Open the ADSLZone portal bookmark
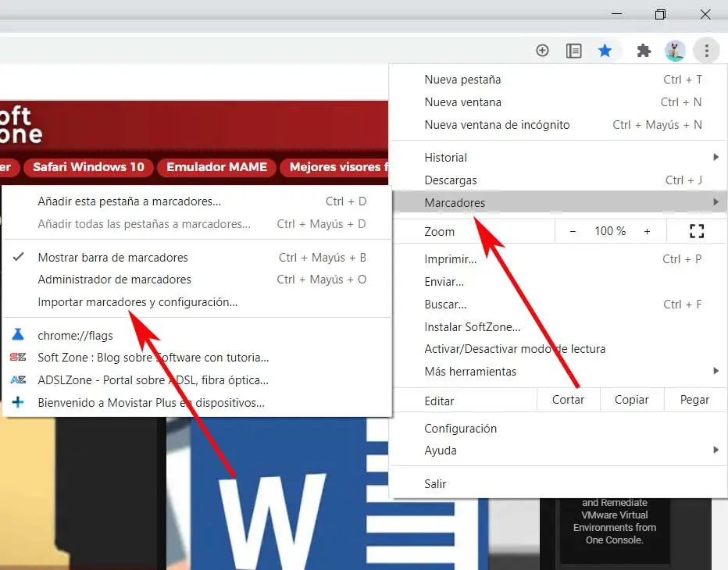Viewport: 728px width, 570px height. [197, 380]
